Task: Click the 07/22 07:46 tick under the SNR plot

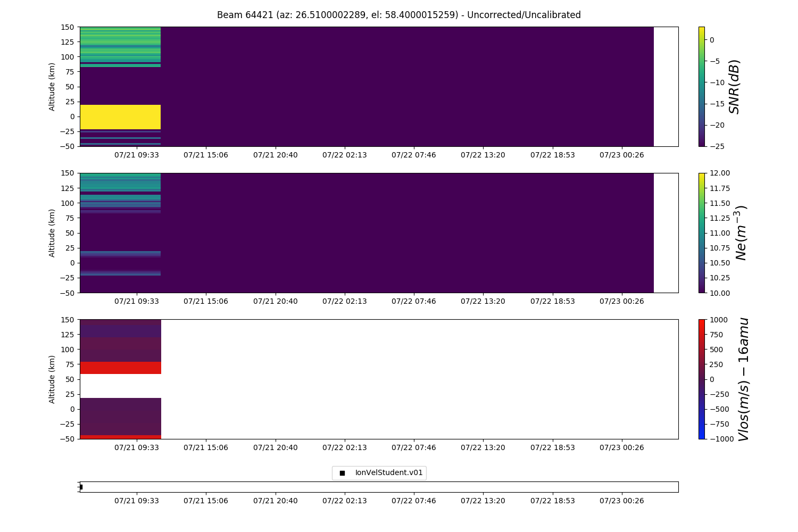Action: [413, 155]
